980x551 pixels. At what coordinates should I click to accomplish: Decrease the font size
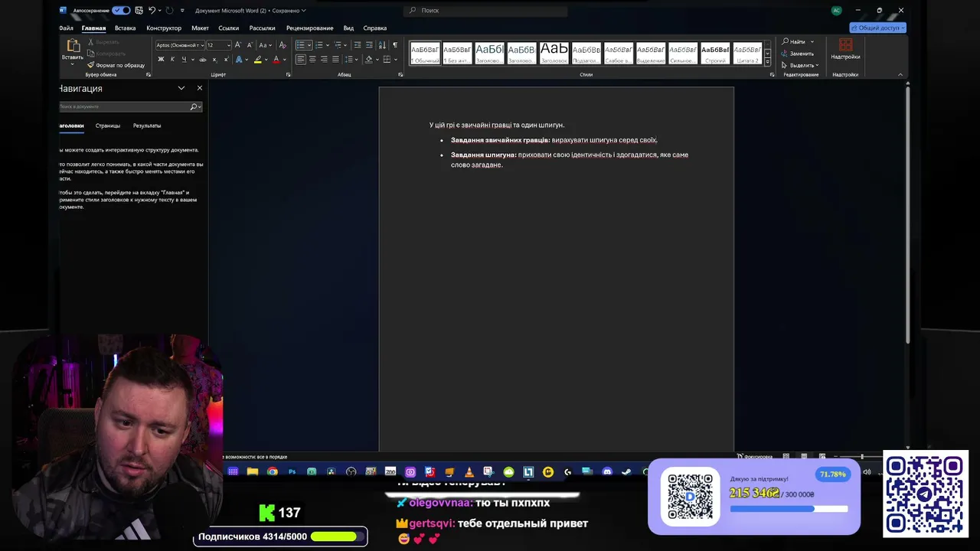tap(249, 45)
